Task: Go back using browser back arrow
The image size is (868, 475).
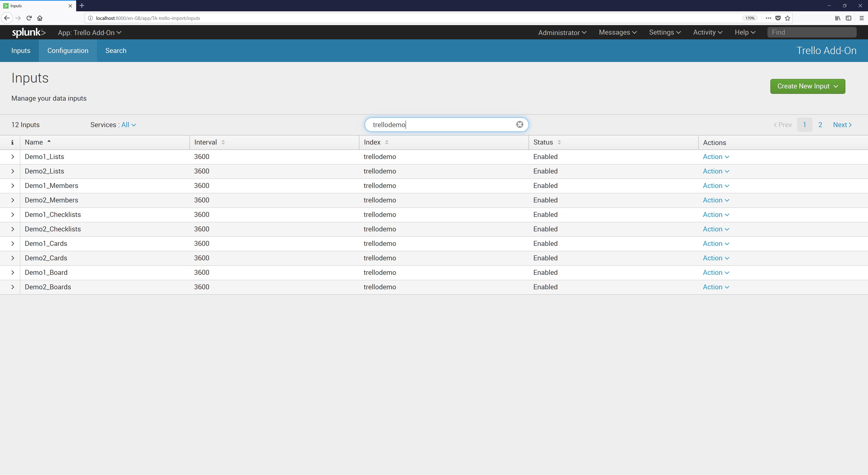Action: click(x=7, y=18)
